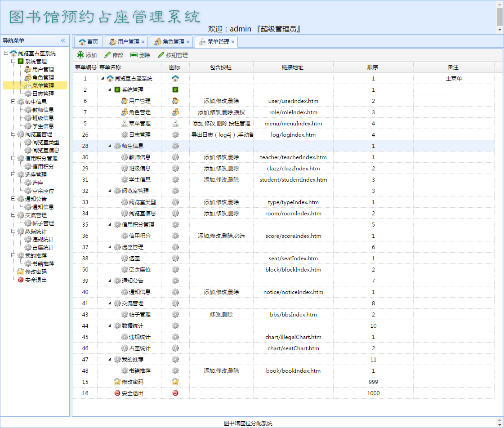The image size is (504, 428).
Task: Click the green grid icon in 系统管理 icon column
Action: coord(175,89)
